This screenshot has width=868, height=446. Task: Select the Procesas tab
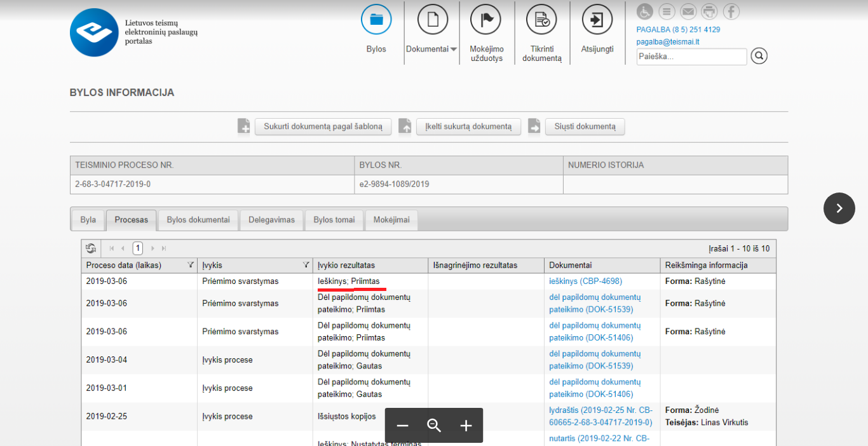[132, 220]
